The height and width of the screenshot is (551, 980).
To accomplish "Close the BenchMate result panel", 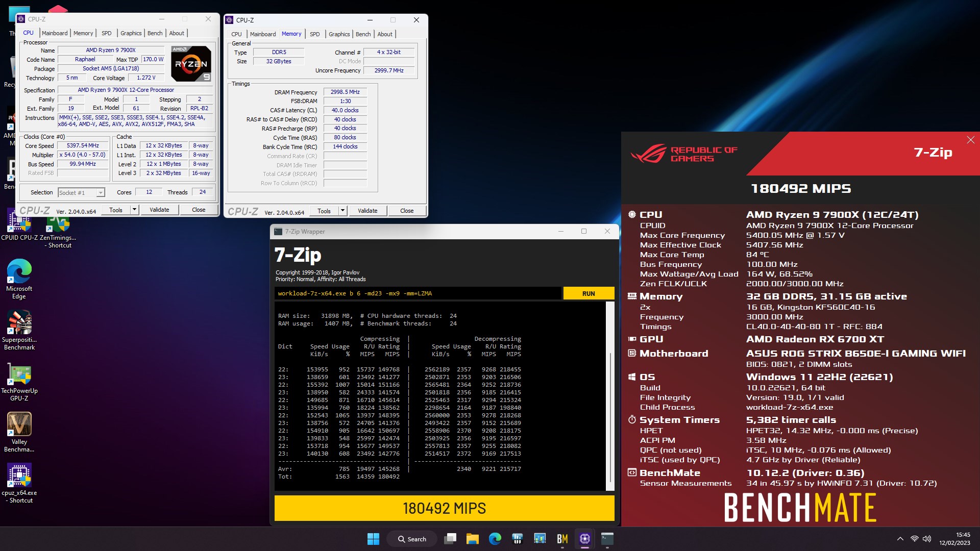I will coord(970,140).
